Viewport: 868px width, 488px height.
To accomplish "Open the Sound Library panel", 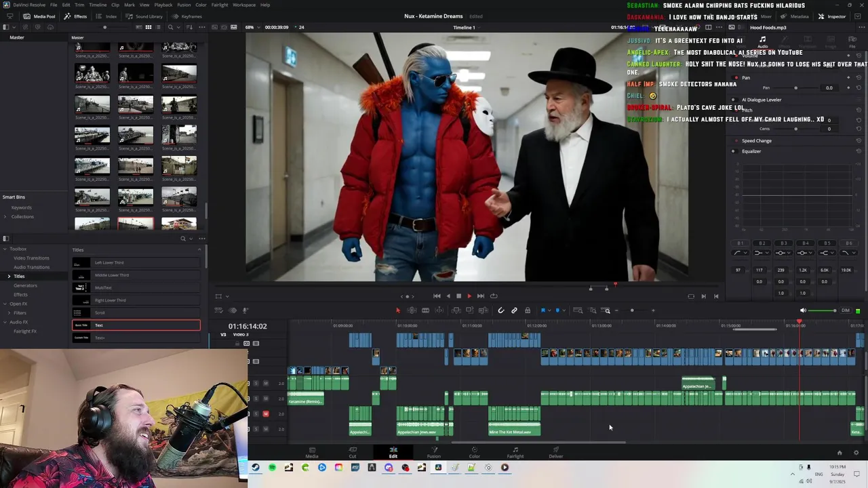I will coord(144,16).
